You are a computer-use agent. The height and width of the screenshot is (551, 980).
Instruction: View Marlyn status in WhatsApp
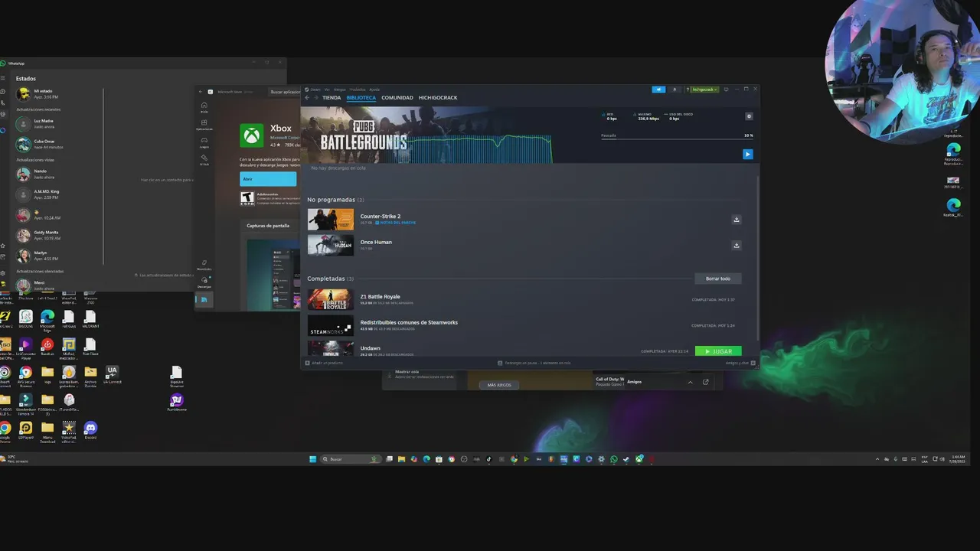point(60,256)
